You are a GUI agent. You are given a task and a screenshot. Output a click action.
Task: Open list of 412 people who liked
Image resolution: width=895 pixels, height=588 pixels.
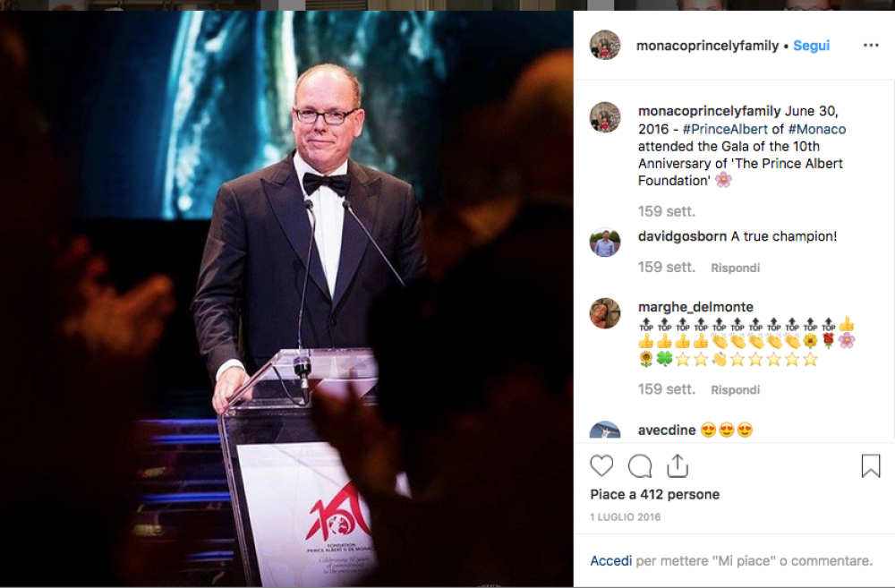click(x=655, y=494)
